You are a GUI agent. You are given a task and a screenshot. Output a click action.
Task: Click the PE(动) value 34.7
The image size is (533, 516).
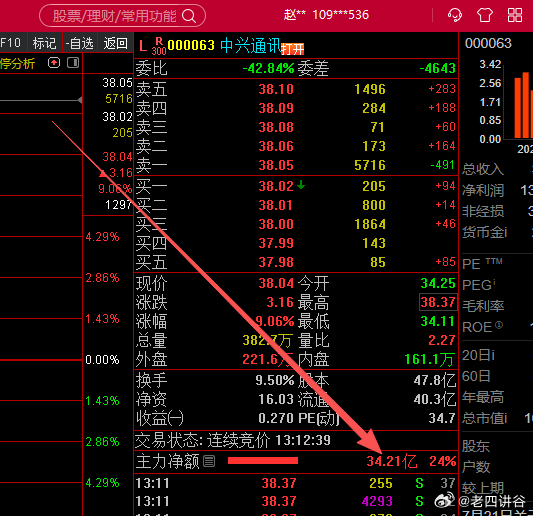click(442, 418)
